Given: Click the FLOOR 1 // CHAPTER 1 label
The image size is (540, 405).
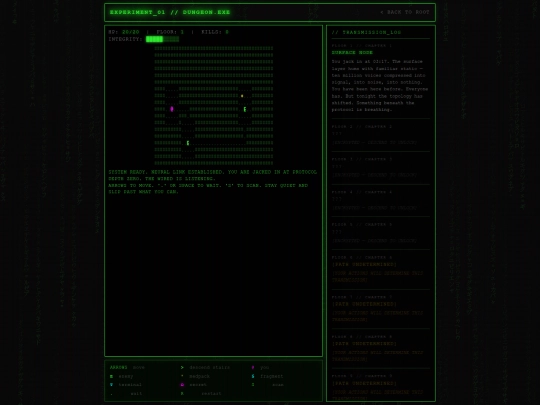Looking at the screenshot, I should pyautogui.click(x=362, y=45).
